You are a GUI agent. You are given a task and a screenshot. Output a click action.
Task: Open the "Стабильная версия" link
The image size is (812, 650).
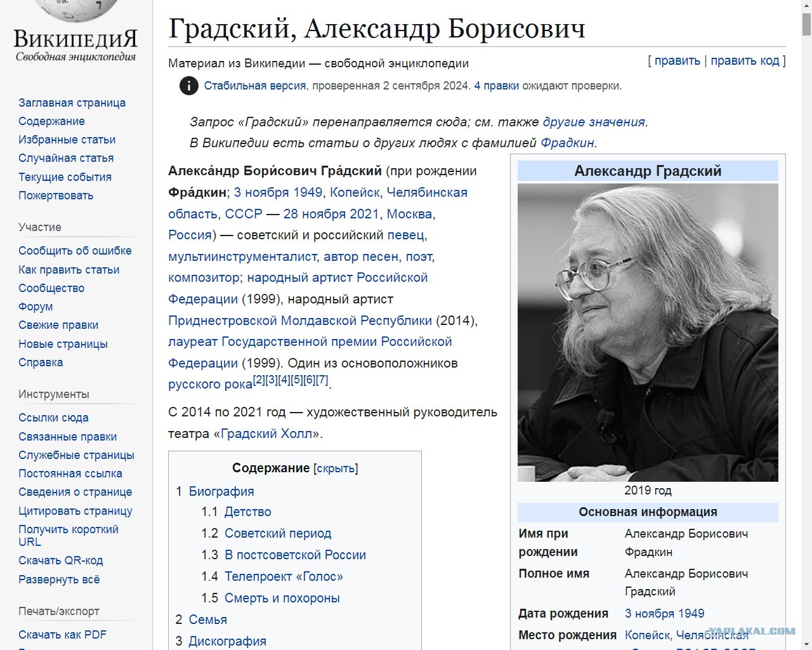click(x=255, y=86)
